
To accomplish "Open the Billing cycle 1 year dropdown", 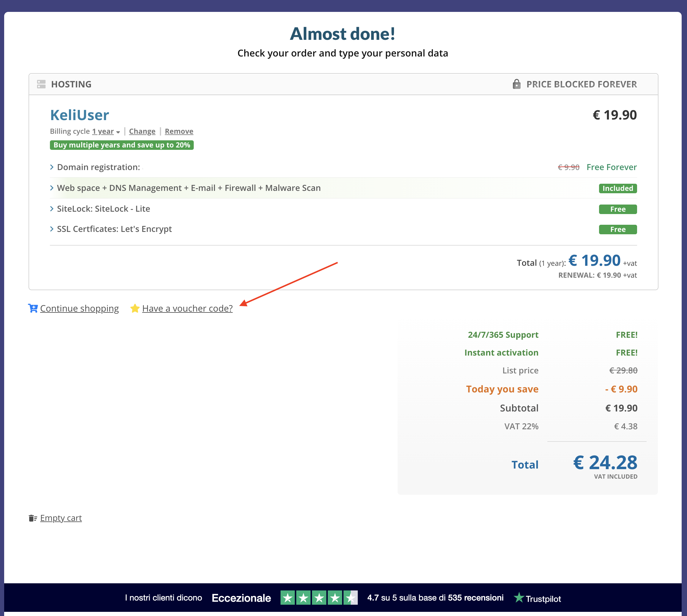I will point(106,131).
